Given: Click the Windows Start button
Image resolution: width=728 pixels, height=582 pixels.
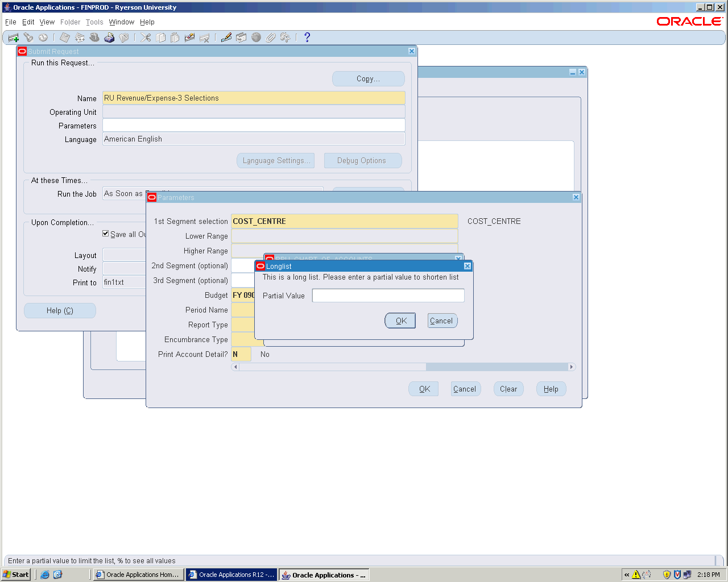Looking at the screenshot, I should coord(16,575).
